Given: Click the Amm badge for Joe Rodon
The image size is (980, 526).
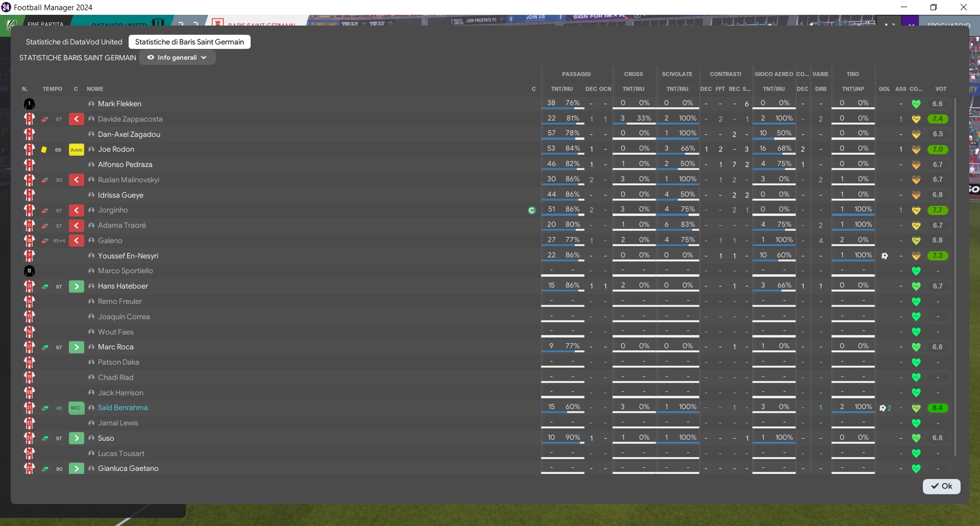Looking at the screenshot, I should (x=76, y=150).
